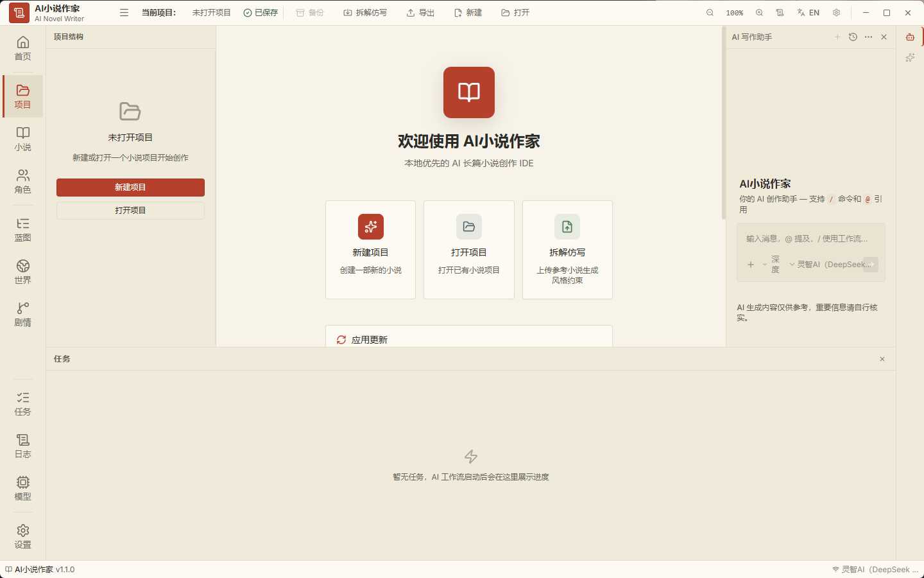Click 新建 in the top toolbar

coord(468,13)
